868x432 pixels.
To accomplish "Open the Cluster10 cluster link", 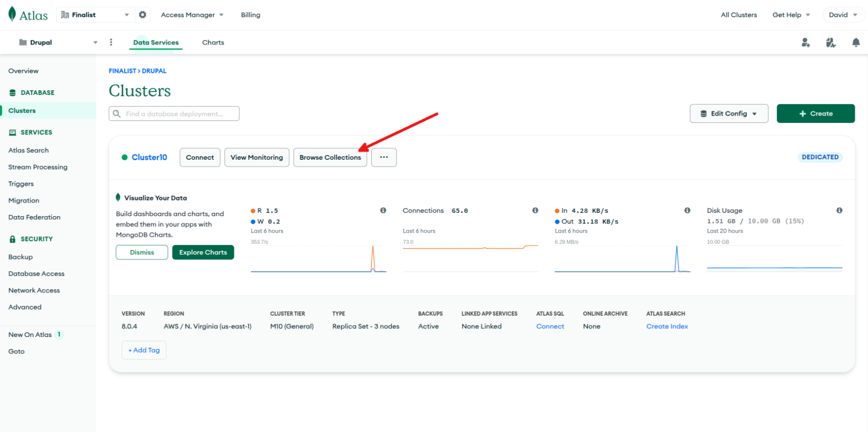I will click(x=149, y=157).
